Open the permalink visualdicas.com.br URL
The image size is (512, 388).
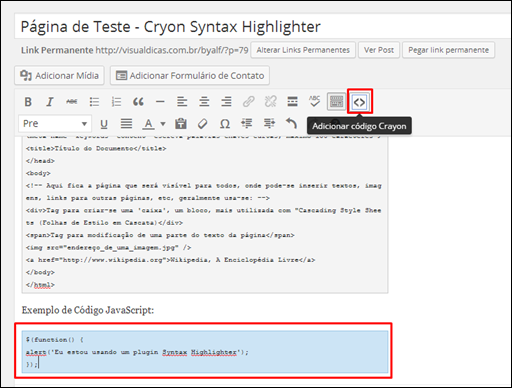172,50
